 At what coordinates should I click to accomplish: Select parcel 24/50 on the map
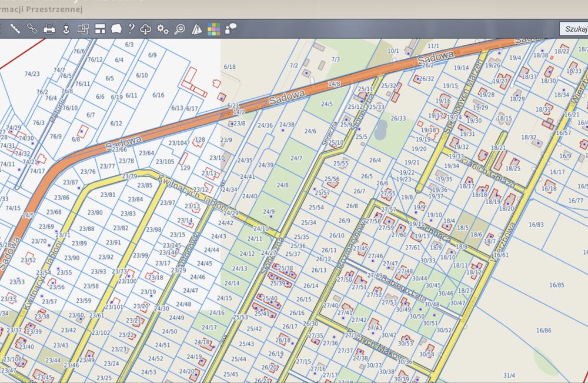click(x=169, y=331)
